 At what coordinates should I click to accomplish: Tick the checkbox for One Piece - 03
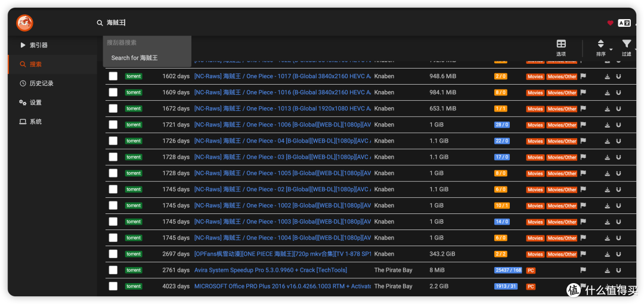[113, 157]
